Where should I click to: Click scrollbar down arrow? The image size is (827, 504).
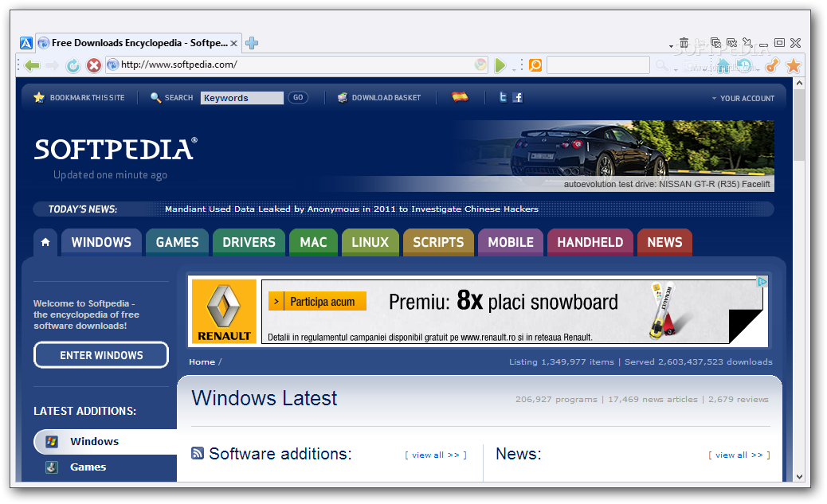pos(799,476)
